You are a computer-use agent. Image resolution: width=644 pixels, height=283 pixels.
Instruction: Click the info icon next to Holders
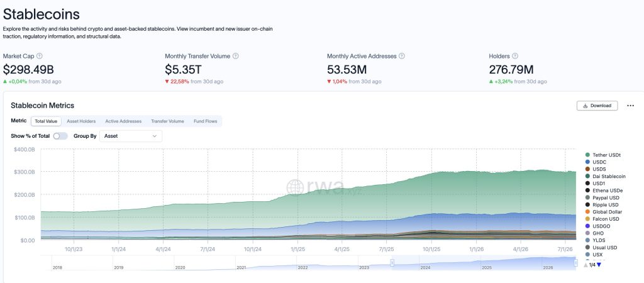click(515, 56)
